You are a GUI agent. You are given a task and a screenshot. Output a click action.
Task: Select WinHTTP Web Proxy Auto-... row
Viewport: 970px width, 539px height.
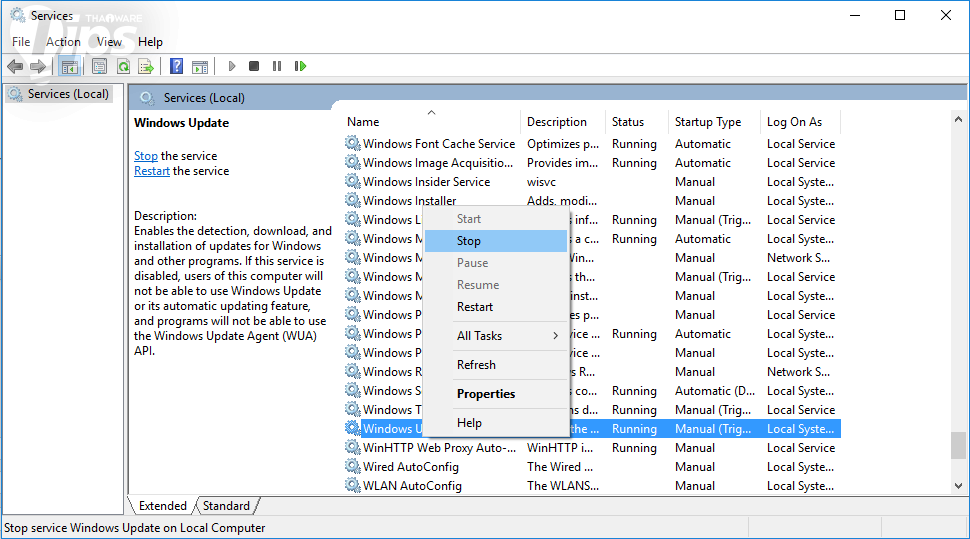[x=593, y=447]
